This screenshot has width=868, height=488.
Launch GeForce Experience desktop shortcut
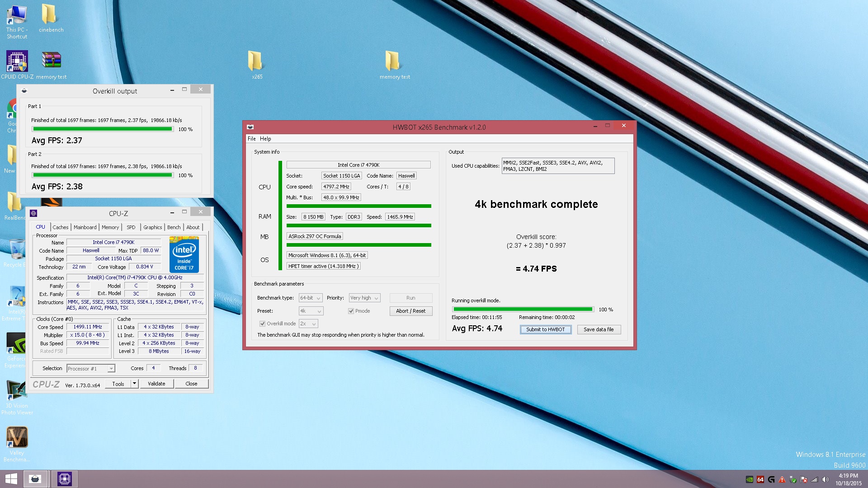[x=16, y=343]
